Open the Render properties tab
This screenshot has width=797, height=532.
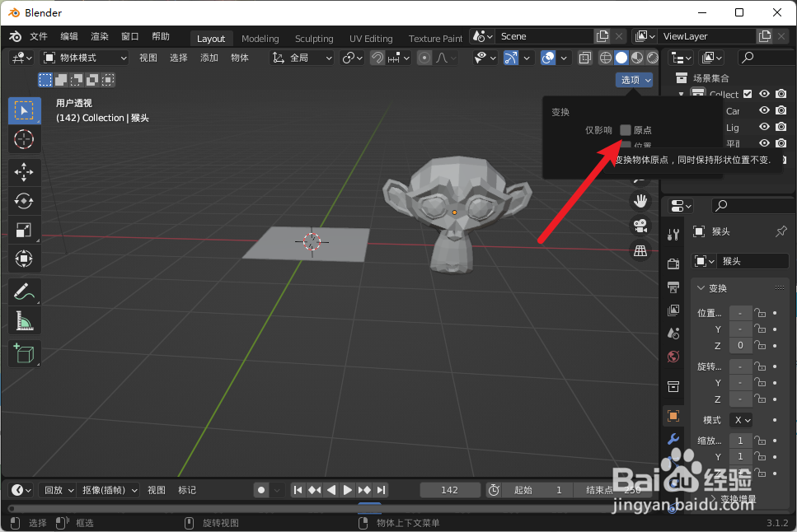[673, 264]
